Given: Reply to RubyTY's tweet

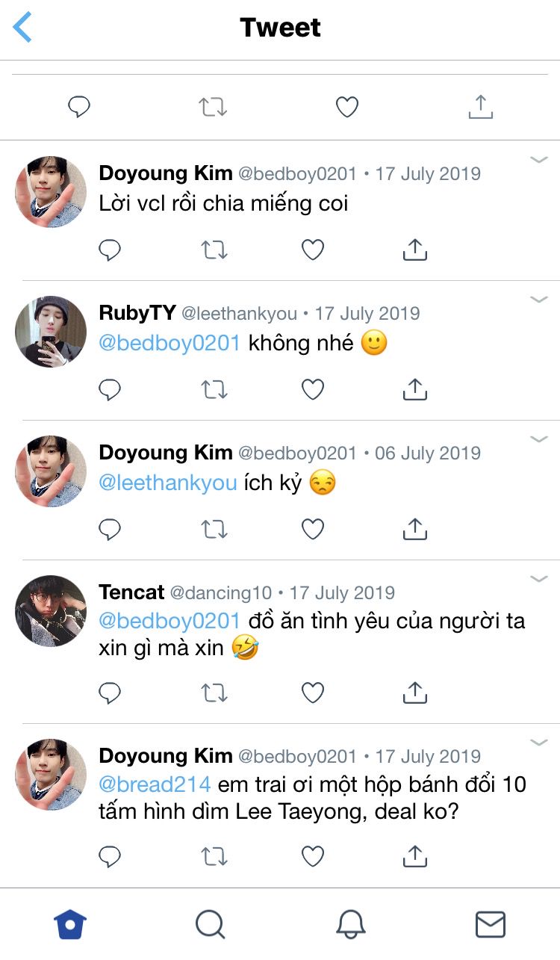Looking at the screenshot, I should (110, 389).
